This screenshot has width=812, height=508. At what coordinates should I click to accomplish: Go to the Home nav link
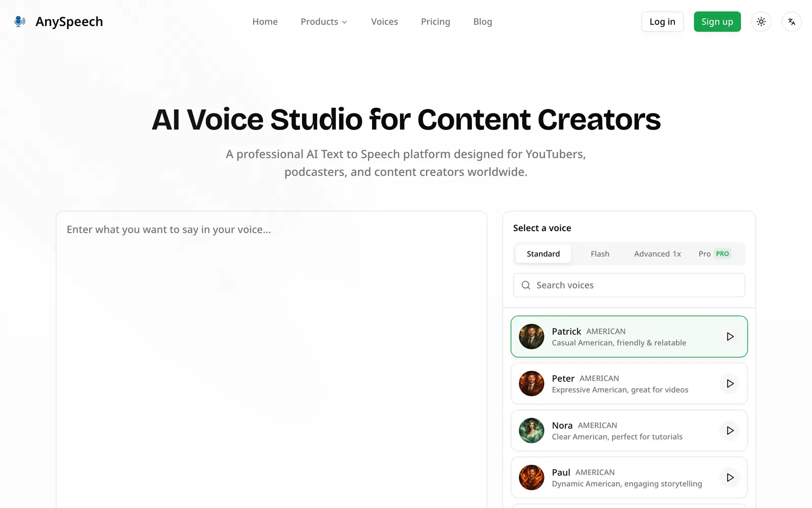(x=265, y=21)
